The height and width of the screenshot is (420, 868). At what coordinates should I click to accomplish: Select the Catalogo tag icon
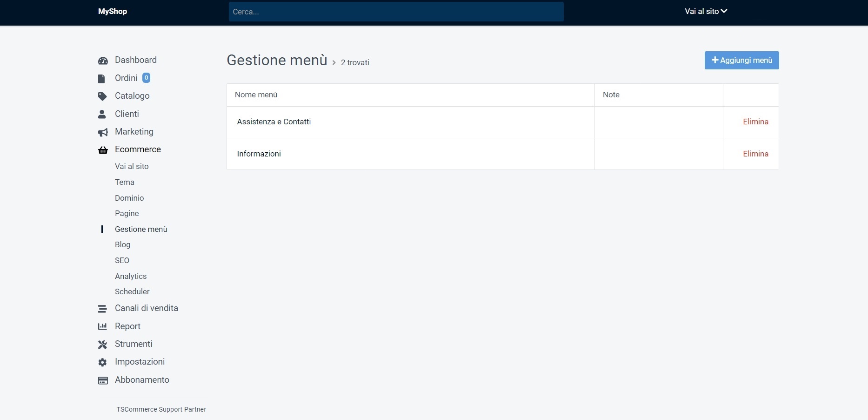pos(102,96)
